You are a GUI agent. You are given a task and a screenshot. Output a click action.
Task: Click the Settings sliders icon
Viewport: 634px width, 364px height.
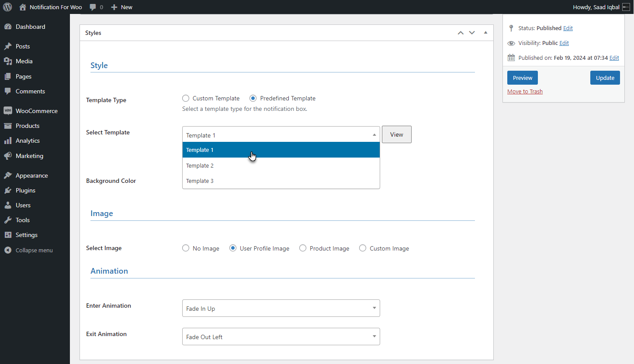point(8,235)
